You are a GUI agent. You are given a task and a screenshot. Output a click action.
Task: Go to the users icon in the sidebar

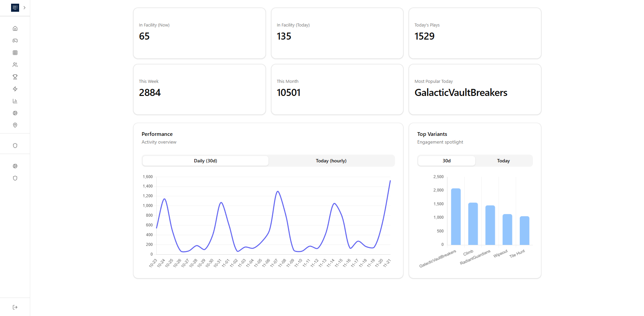click(x=15, y=65)
